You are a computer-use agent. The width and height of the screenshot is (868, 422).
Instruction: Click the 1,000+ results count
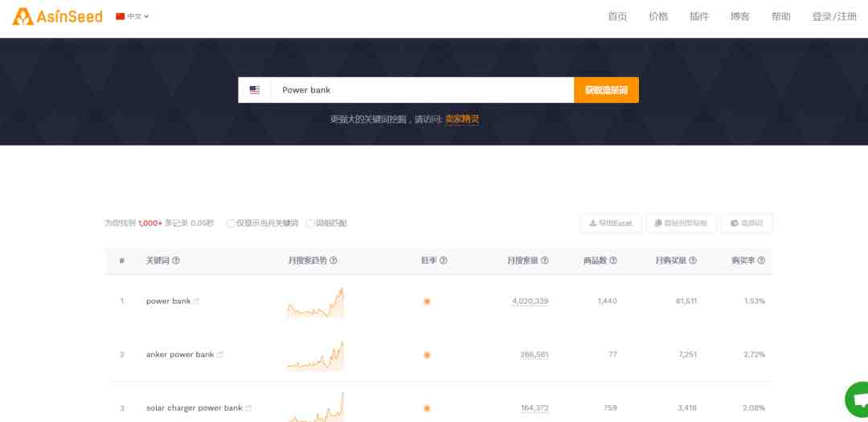150,223
